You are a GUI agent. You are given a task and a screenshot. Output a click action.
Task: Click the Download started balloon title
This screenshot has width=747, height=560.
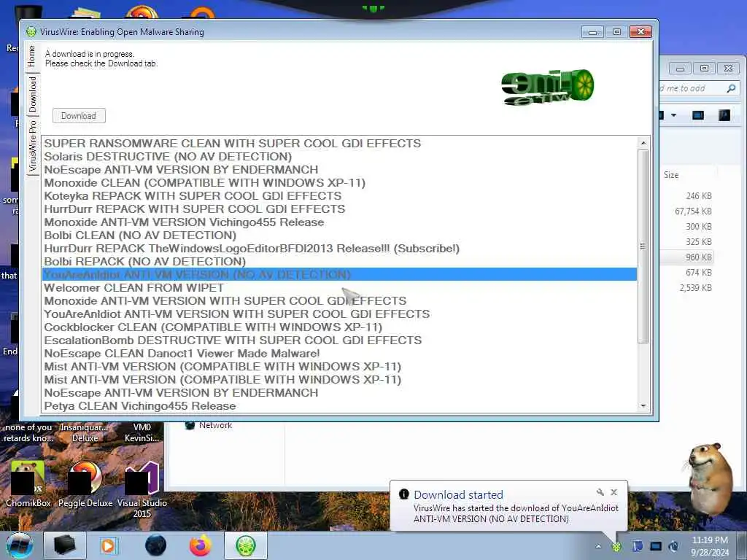pyautogui.click(x=458, y=495)
